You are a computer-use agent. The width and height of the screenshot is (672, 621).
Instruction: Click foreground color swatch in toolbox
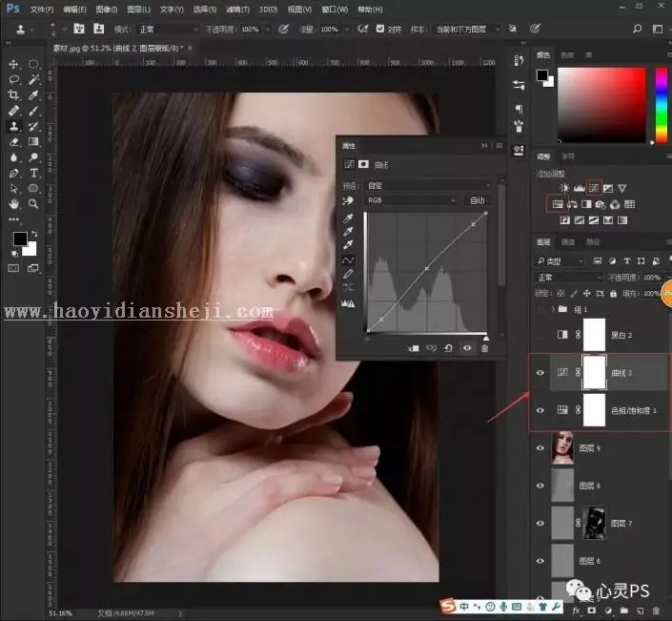[20, 238]
